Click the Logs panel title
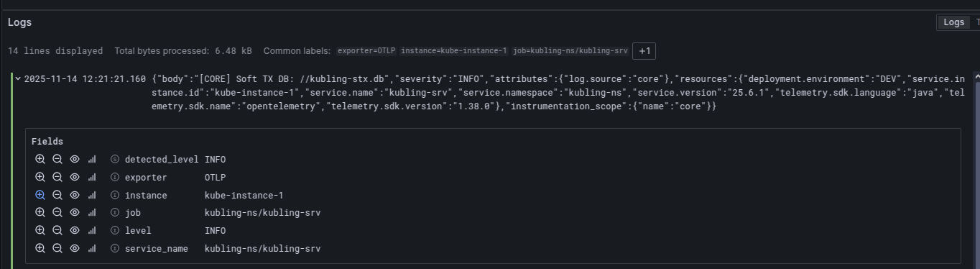Viewport: 980px width, 269px height. point(19,22)
